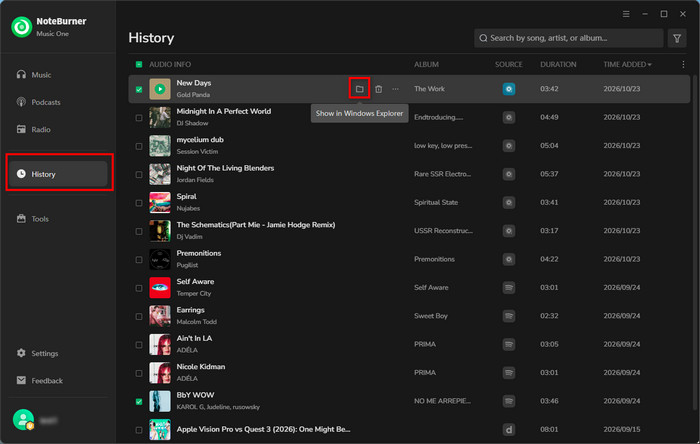Check the Night Of The Living Blenders checkbox
The height and width of the screenshot is (444, 700).
[x=139, y=174]
